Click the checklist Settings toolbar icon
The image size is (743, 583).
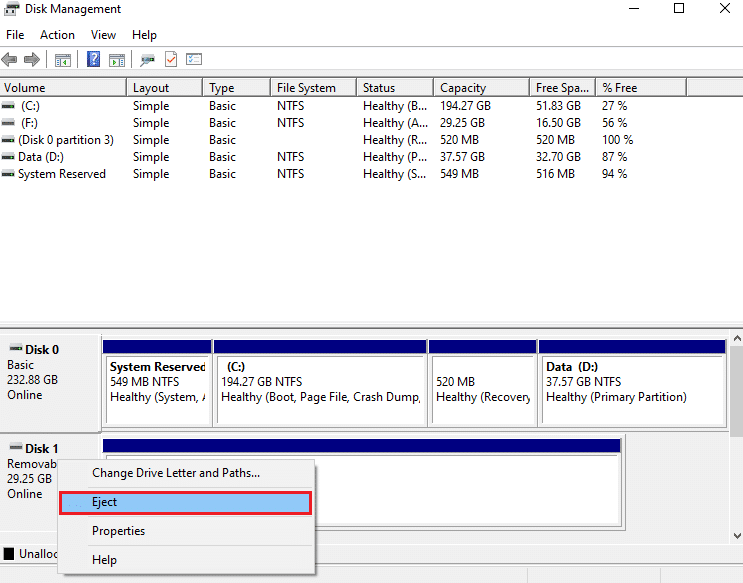pos(194,60)
